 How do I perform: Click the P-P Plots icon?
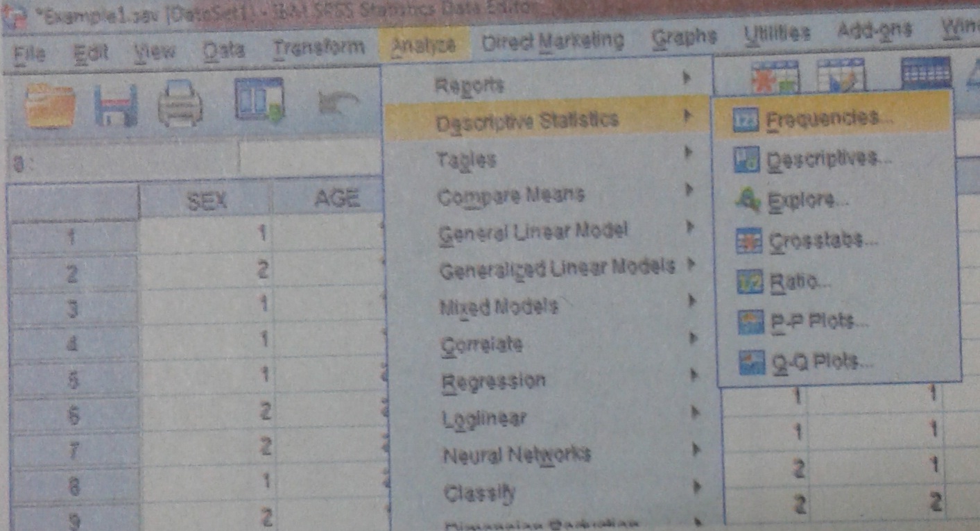[x=752, y=323]
